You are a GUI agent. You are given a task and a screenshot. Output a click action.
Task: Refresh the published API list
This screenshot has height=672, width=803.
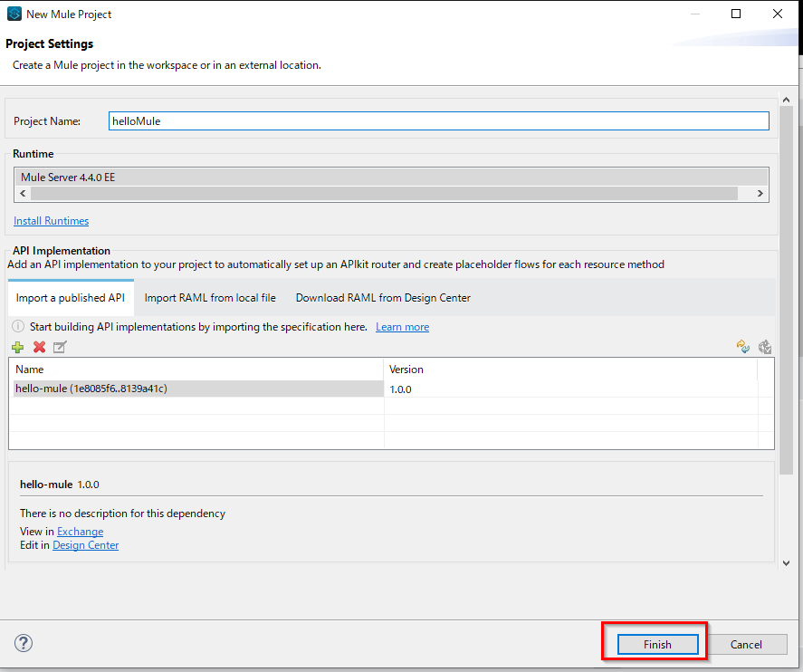tap(742, 347)
